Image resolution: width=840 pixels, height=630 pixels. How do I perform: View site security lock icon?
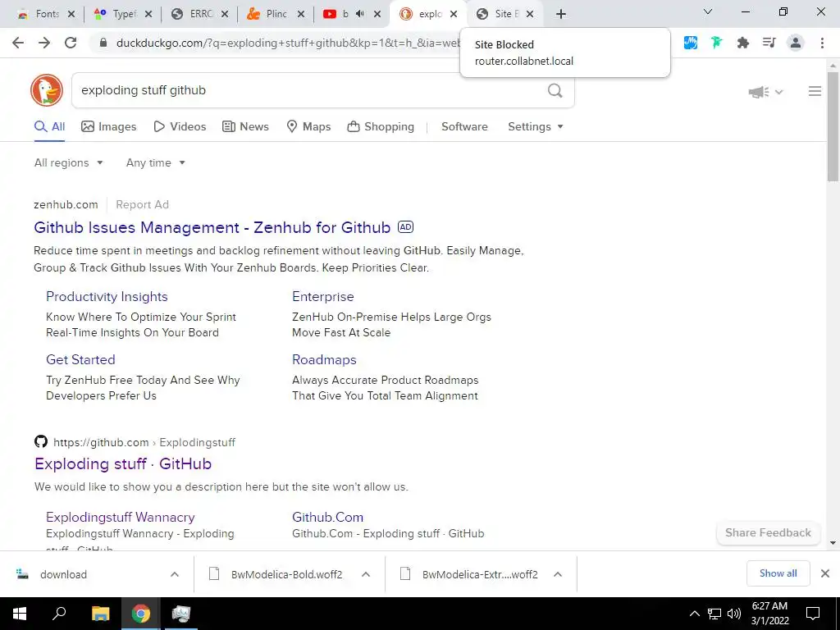tap(103, 43)
